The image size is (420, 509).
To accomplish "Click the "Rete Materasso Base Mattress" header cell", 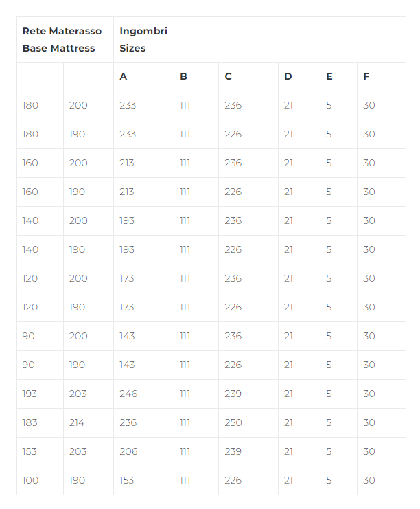I will pos(62,40).
